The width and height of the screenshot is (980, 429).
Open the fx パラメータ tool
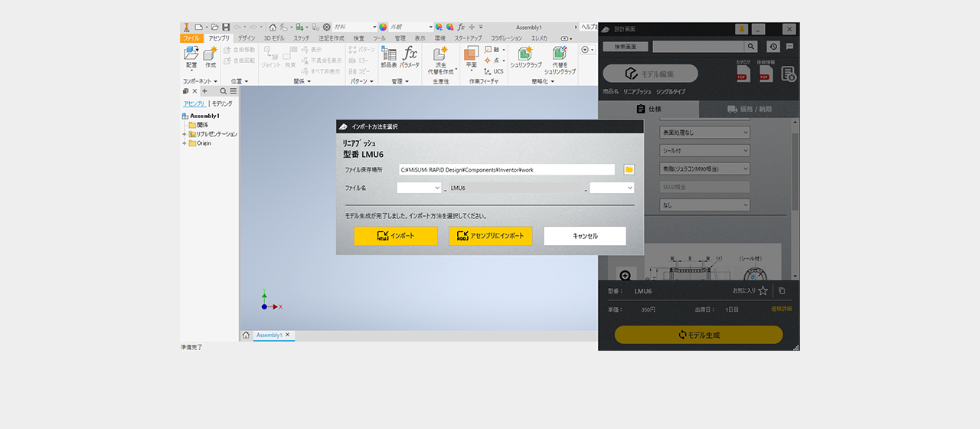(x=410, y=56)
